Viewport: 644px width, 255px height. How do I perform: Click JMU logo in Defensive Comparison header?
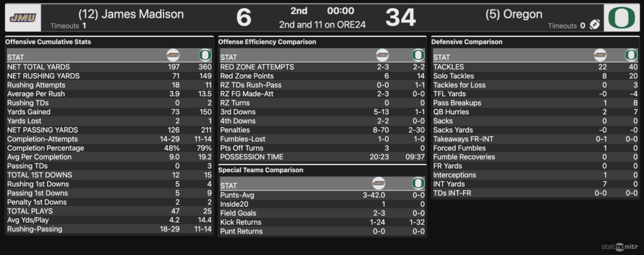[x=601, y=55]
